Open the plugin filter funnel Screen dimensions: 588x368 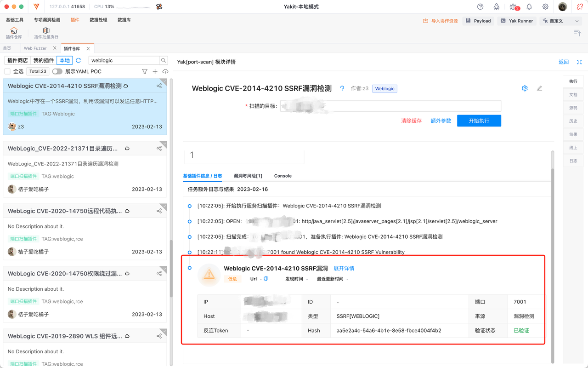145,71
